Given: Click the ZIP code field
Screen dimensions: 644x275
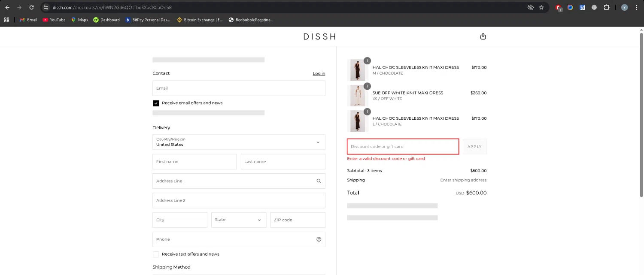Looking at the screenshot, I should coord(298,220).
